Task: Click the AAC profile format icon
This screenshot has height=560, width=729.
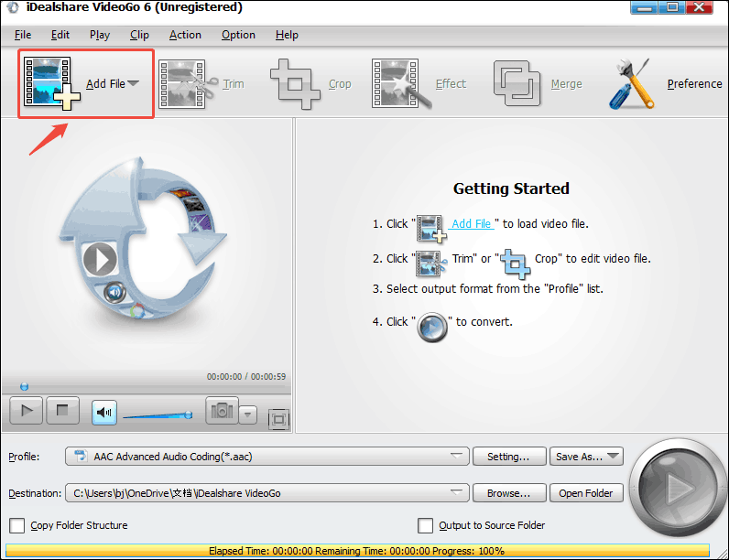Action: click(x=81, y=456)
